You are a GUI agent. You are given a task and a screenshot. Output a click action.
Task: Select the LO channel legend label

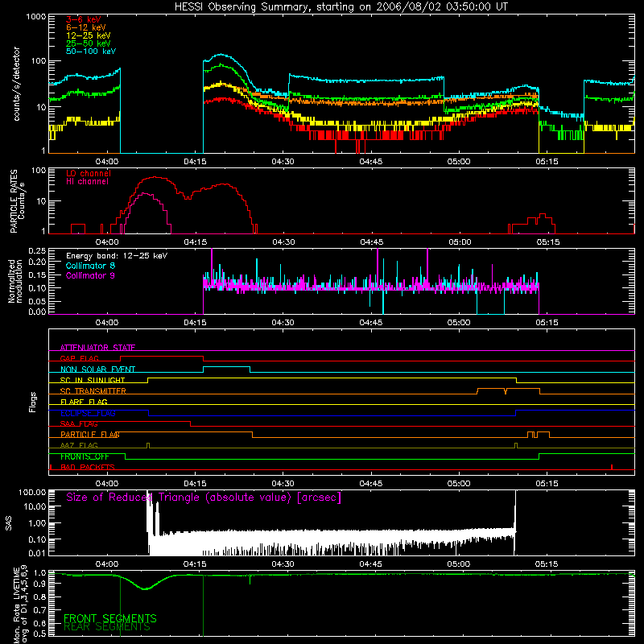(89, 173)
